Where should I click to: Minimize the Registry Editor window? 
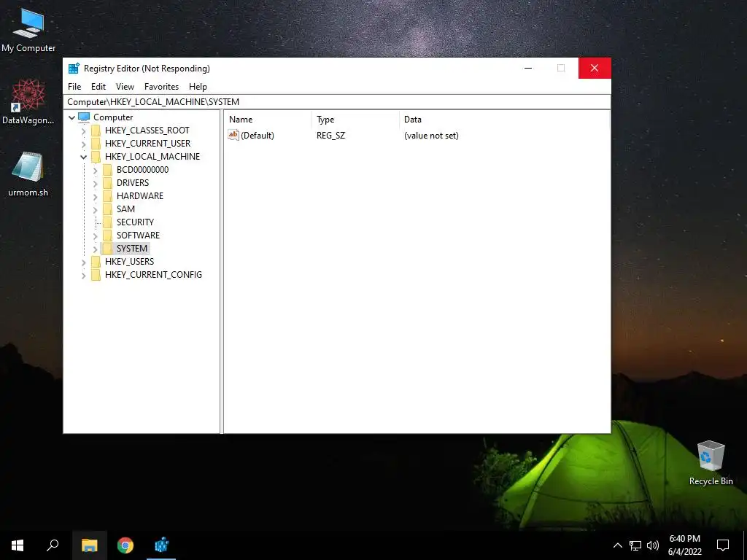coord(528,68)
